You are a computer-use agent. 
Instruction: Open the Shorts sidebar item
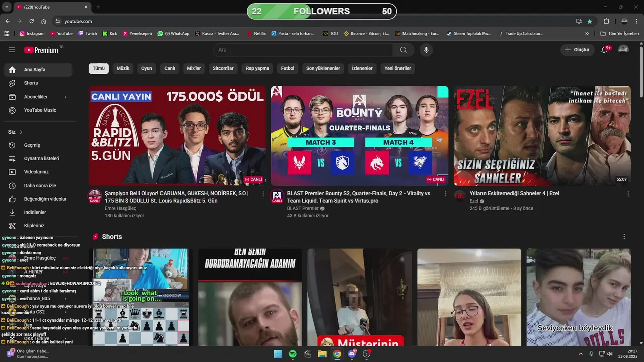point(38,83)
